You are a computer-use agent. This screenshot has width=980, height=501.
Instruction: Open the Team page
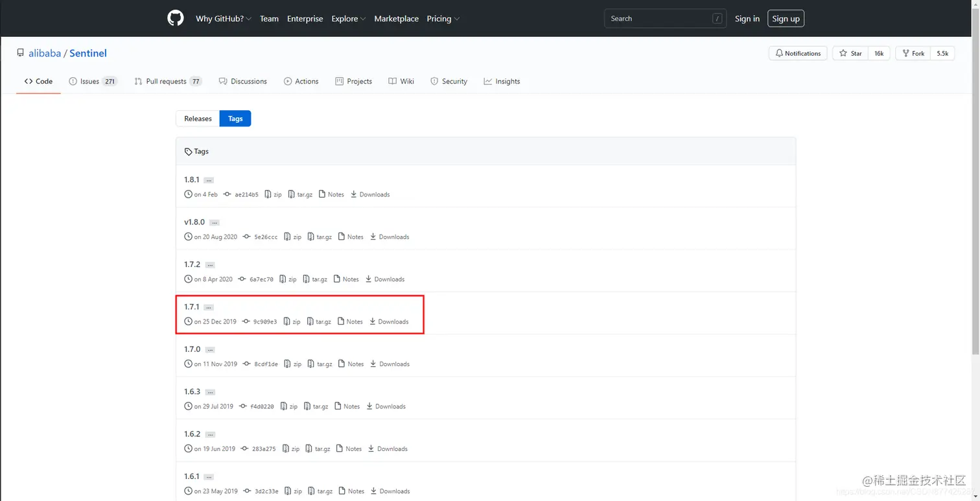(269, 19)
